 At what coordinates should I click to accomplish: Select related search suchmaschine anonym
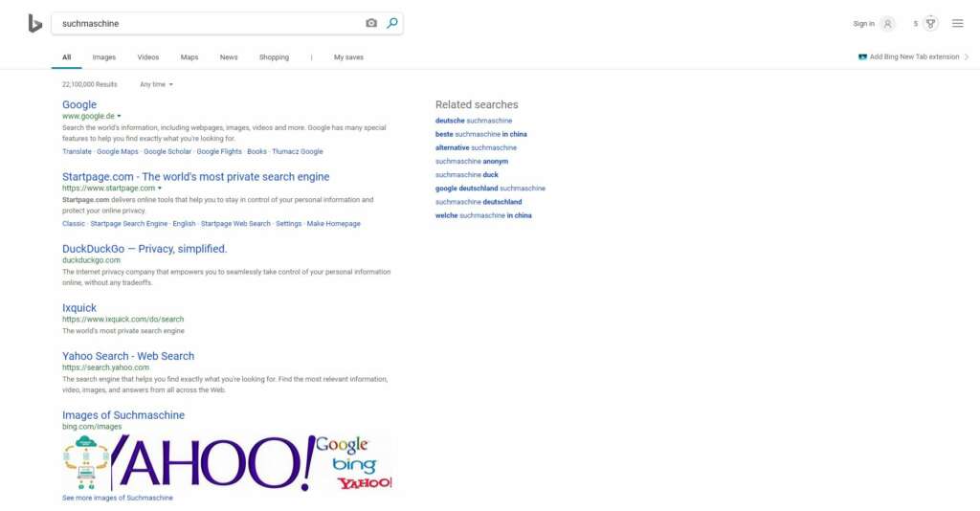click(x=472, y=161)
